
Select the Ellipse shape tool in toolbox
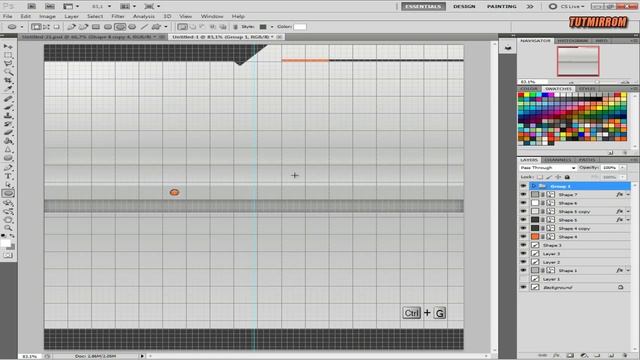[x=8, y=193]
